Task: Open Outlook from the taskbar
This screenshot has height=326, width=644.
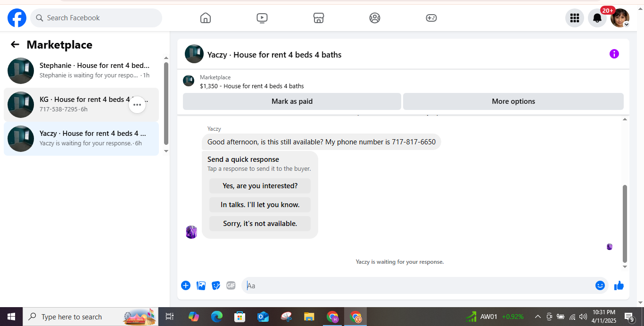Action: pos(263,317)
